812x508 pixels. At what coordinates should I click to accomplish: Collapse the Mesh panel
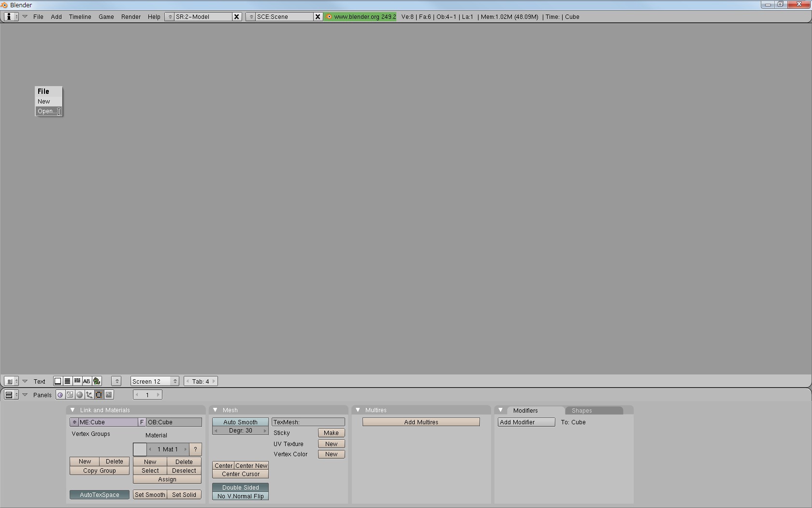point(215,410)
